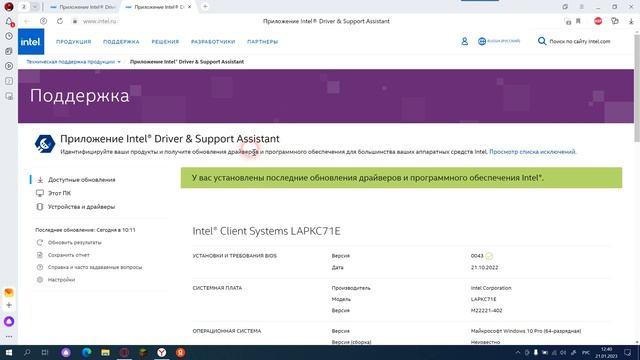Open the ПАРТНЕРЫ menu
The image size is (640, 360).
pyautogui.click(x=262, y=42)
